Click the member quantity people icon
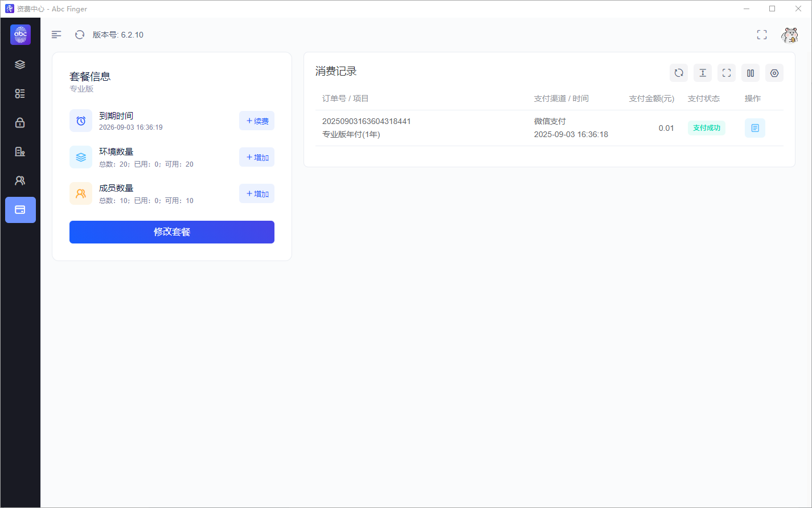 [x=81, y=193]
